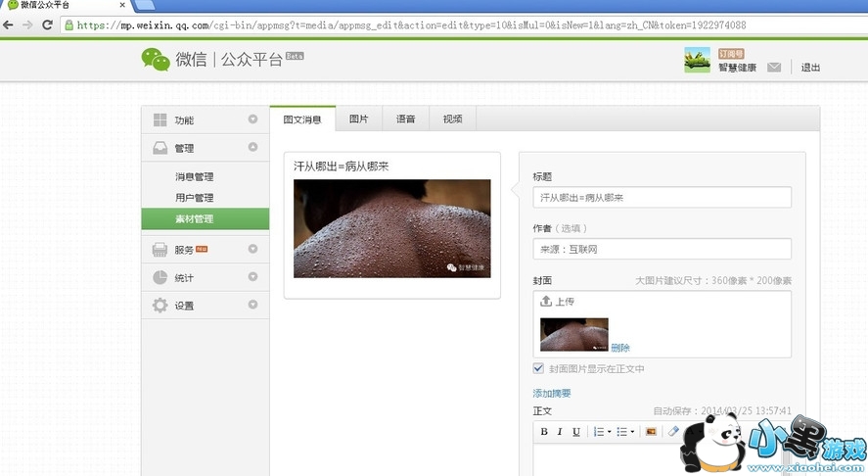
Task: Open the bulleted list style dropdown arrow
Action: point(632,432)
